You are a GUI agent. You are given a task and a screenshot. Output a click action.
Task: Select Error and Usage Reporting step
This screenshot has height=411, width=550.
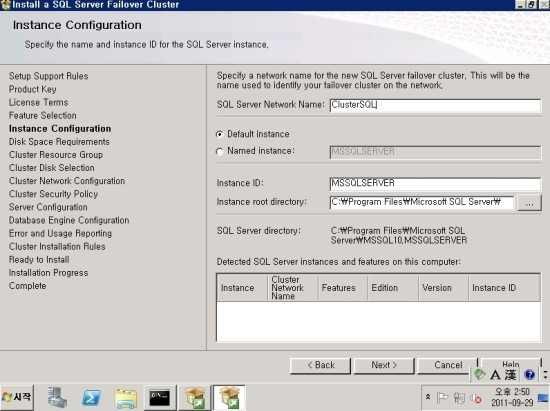(60, 234)
